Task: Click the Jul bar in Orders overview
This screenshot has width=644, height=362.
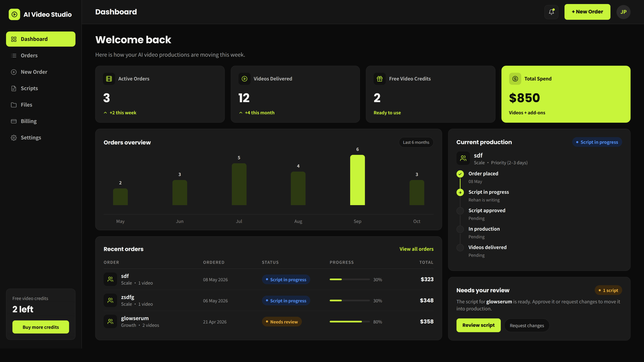Action: pos(239,184)
